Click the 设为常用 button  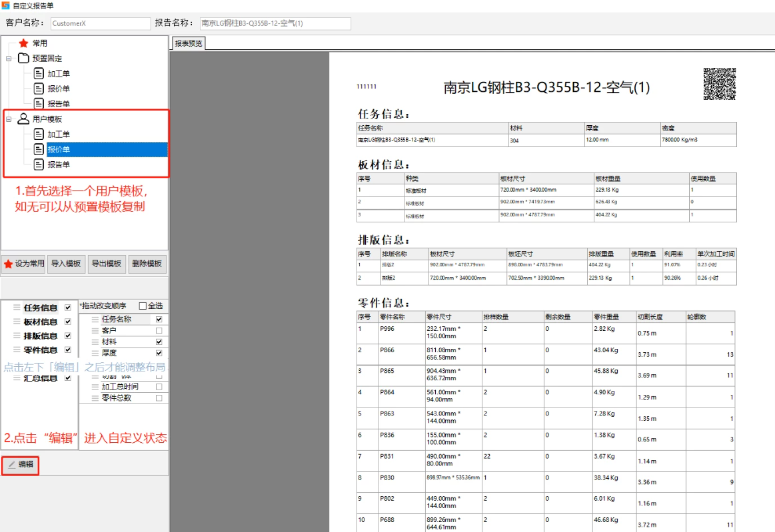click(x=24, y=264)
